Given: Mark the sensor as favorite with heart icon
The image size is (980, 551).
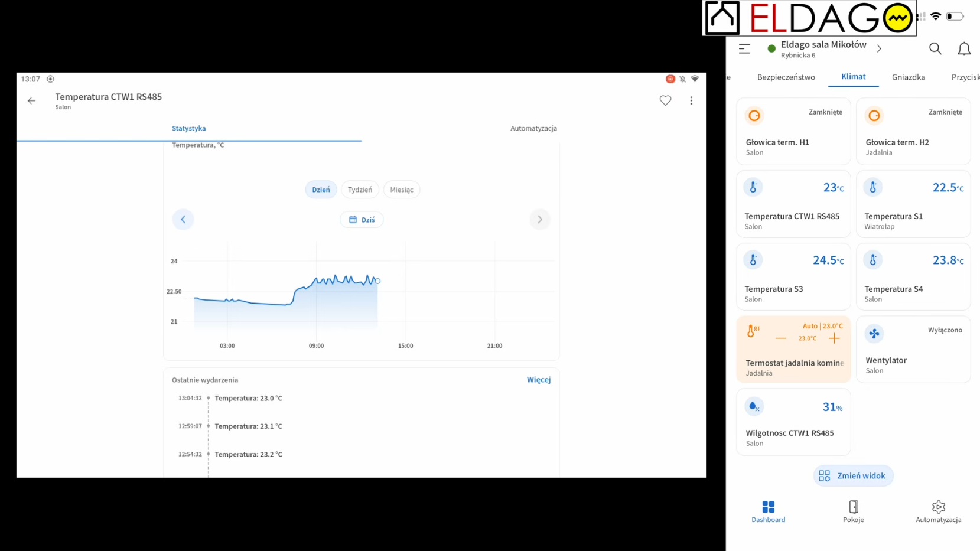Looking at the screenshot, I should (x=665, y=101).
